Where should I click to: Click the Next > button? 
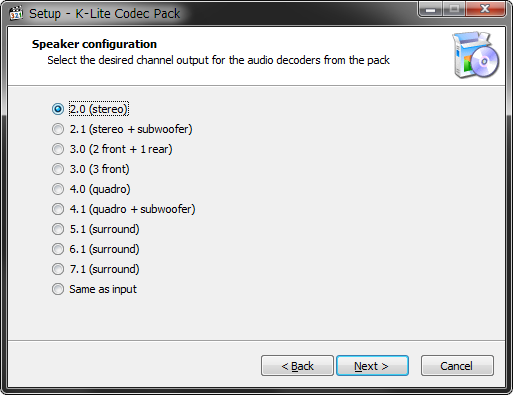[372, 366]
